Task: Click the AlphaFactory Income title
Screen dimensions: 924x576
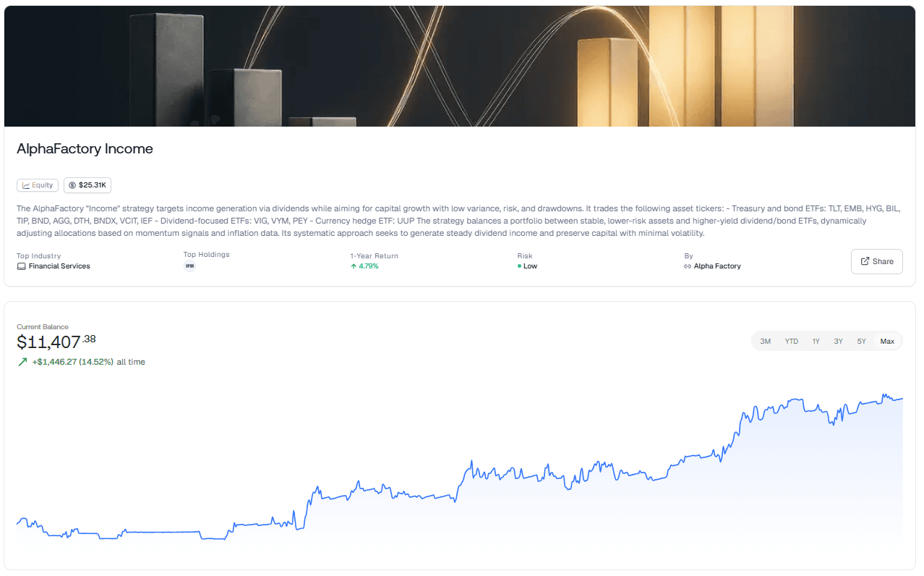Action: point(85,149)
